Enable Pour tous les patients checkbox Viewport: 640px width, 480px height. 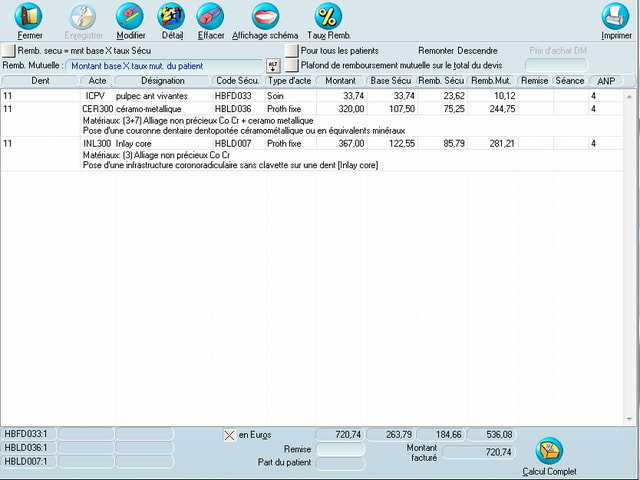pos(292,50)
